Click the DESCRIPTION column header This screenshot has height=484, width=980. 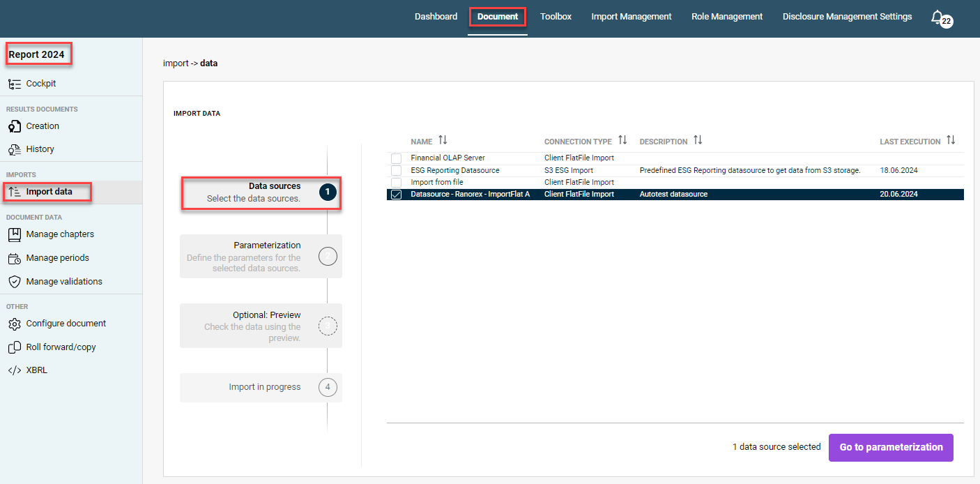click(x=663, y=142)
